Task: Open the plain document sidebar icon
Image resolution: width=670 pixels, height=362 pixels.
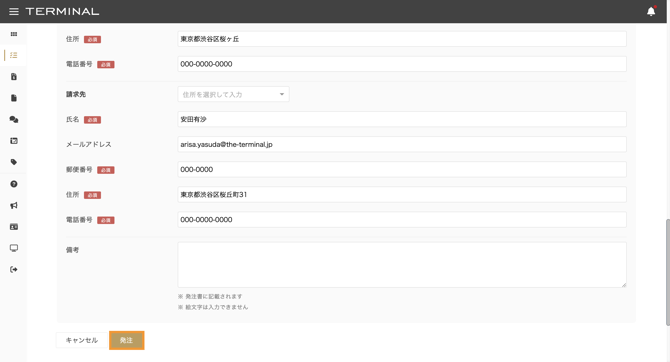Action: [14, 98]
